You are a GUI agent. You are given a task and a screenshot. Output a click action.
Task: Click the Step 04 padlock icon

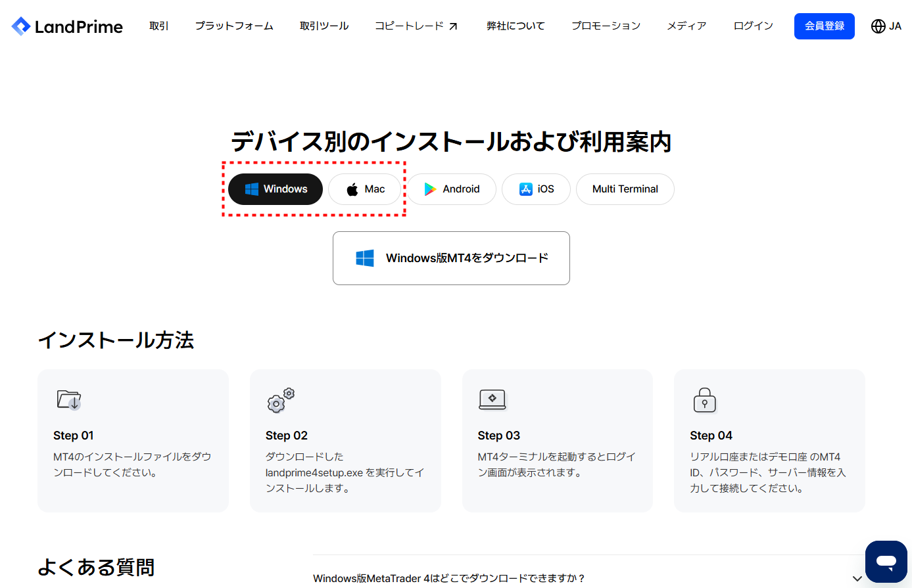point(705,399)
